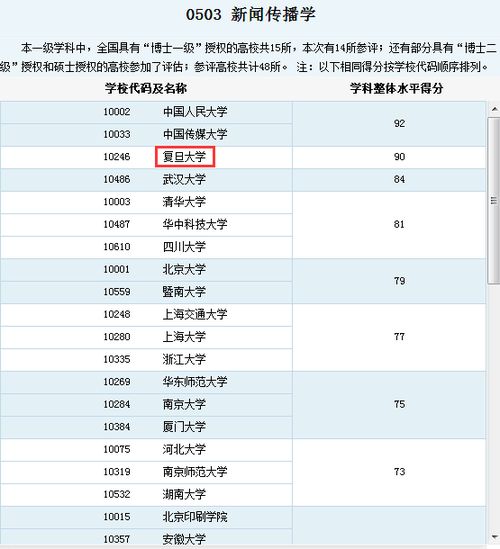
Task: Click the scrollbar up arrow
Action: coord(494,109)
